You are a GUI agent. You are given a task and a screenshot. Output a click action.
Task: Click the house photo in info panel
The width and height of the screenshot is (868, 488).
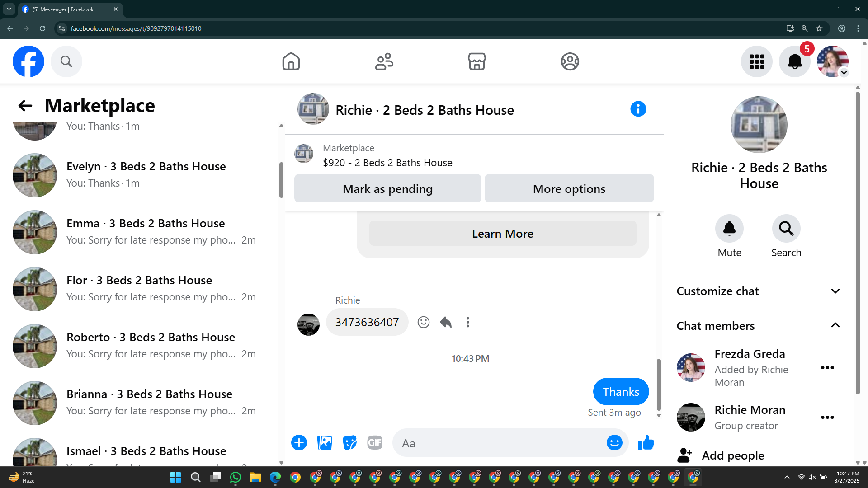click(x=759, y=125)
